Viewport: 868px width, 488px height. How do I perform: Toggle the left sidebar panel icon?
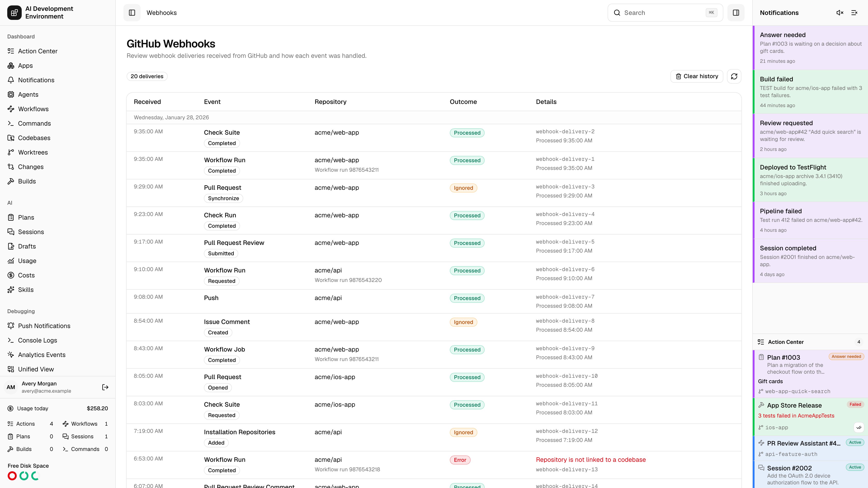coord(132,13)
